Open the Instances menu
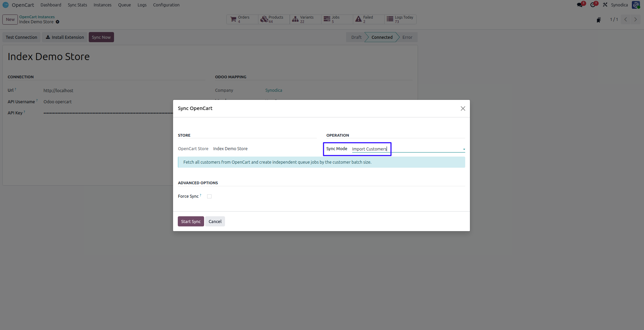This screenshot has height=330, width=644. (x=103, y=5)
